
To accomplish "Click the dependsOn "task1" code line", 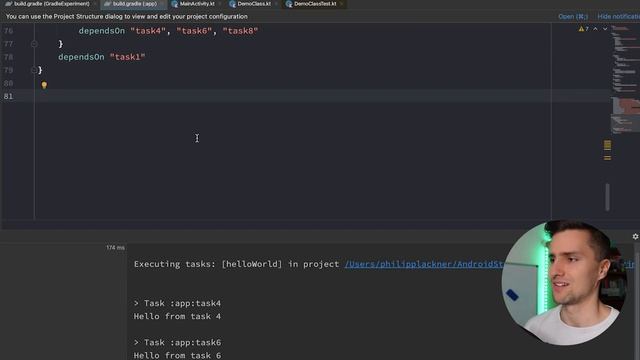I will tap(102, 57).
